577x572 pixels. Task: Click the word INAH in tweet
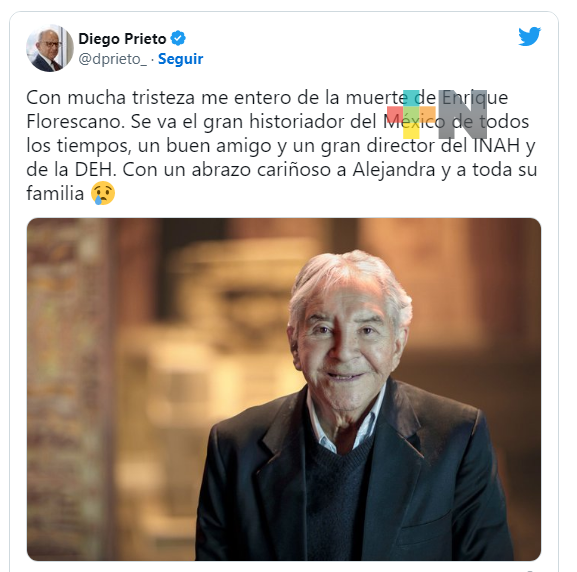coord(496,145)
